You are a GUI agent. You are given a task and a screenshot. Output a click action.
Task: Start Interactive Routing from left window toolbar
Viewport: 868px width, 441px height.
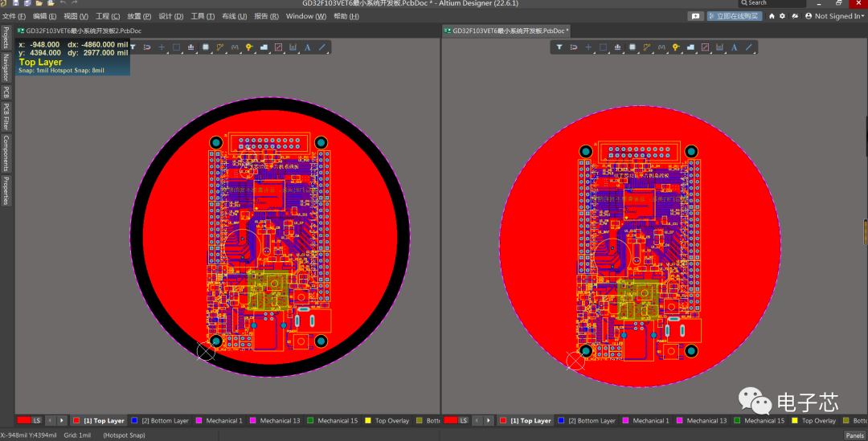(219, 47)
